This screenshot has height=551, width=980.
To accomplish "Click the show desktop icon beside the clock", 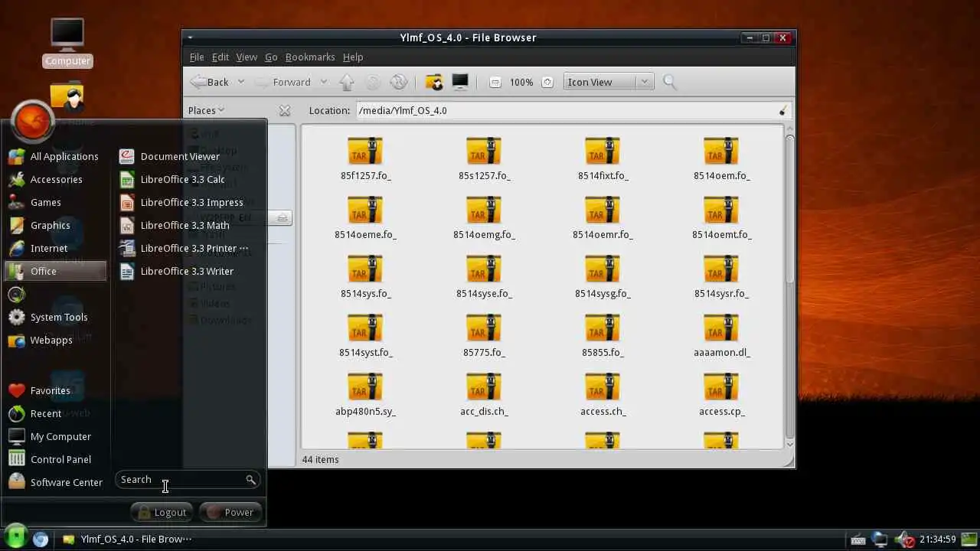I will point(970,540).
